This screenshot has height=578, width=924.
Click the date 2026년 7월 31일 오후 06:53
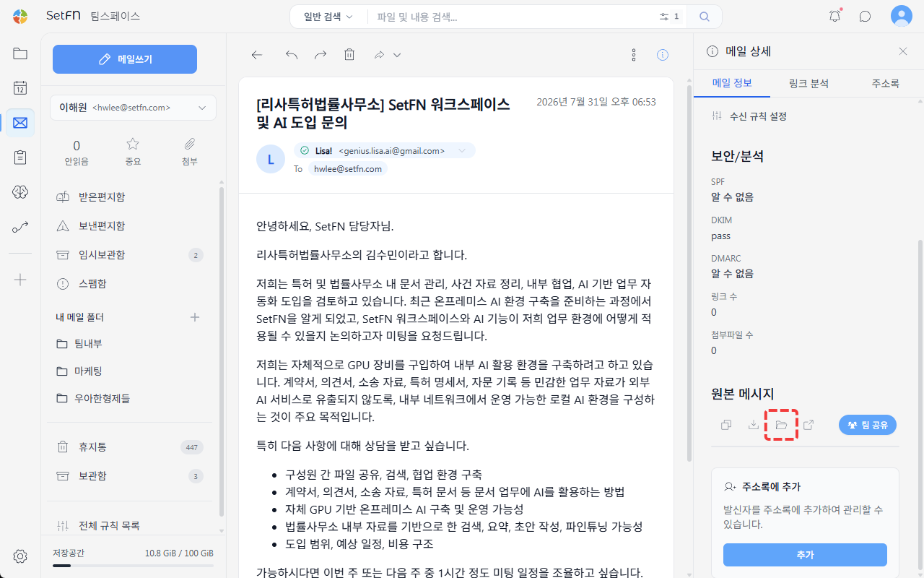tap(596, 102)
